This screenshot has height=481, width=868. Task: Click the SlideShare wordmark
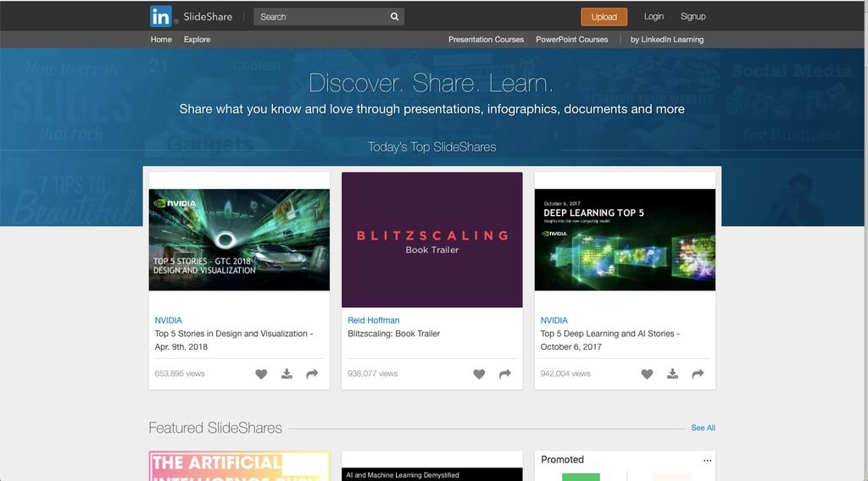point(208,17)
